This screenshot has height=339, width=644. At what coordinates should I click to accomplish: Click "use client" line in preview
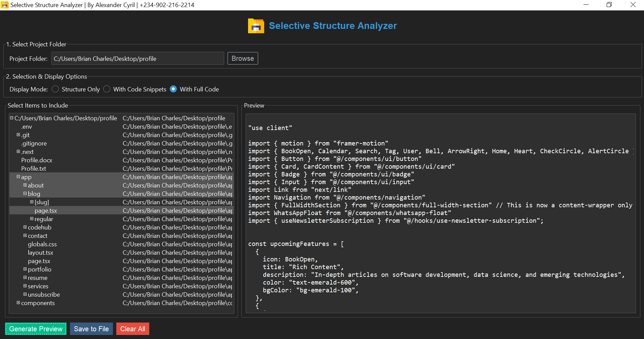tap(270, 128)
